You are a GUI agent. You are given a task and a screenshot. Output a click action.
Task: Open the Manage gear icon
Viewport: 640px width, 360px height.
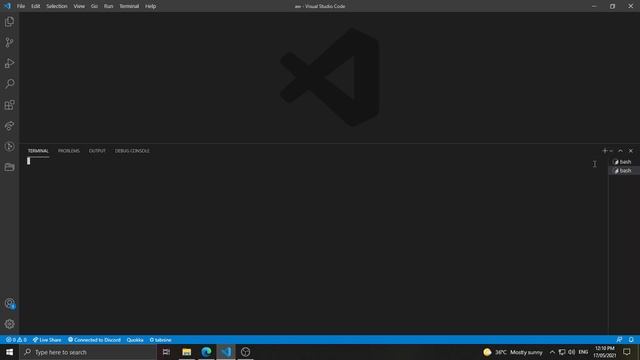(9, 324)
